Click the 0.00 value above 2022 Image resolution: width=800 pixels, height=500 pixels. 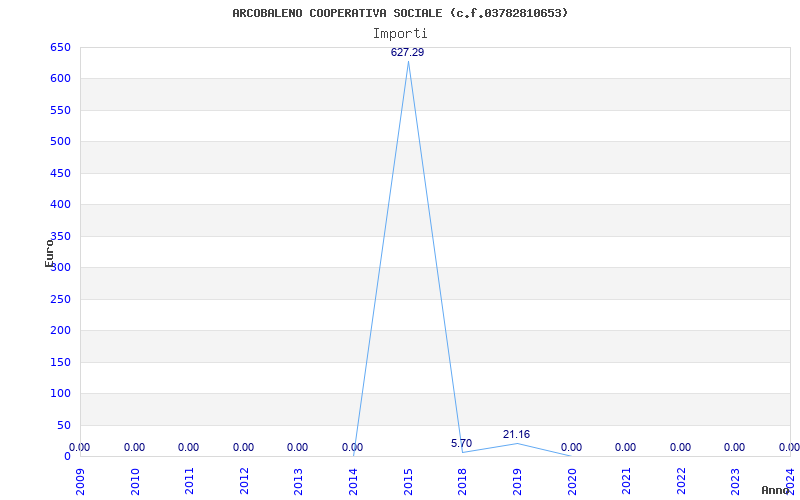pos(681,447)
